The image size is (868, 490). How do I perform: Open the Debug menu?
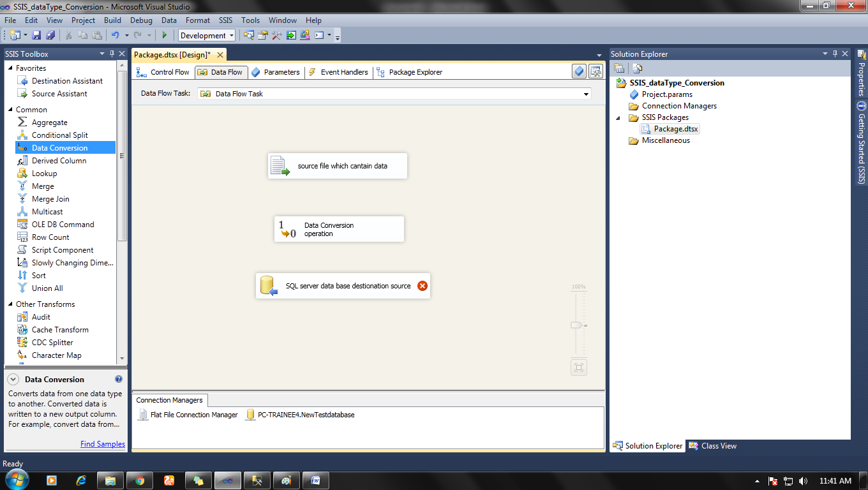click(x=141, y=20)
